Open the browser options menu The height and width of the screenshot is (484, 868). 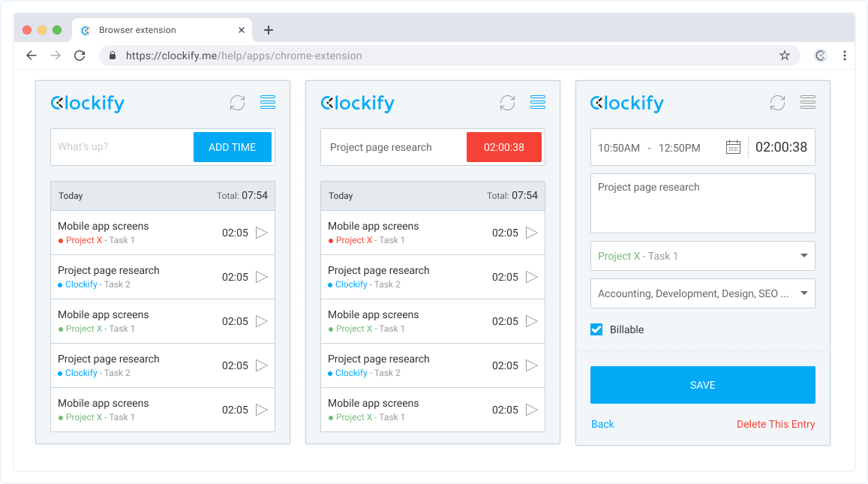845,56
